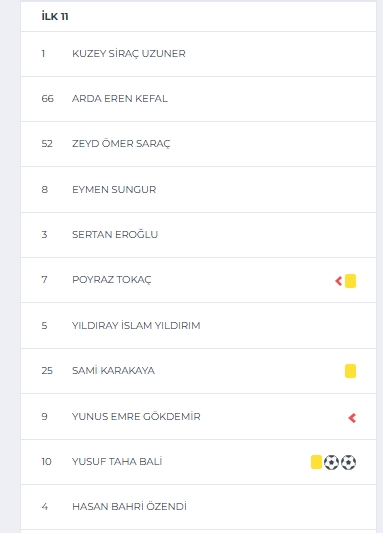Click Poyraz Tokaç's red substitution arrow
This screenshot has width=383, height=533.
click(338, 281)
